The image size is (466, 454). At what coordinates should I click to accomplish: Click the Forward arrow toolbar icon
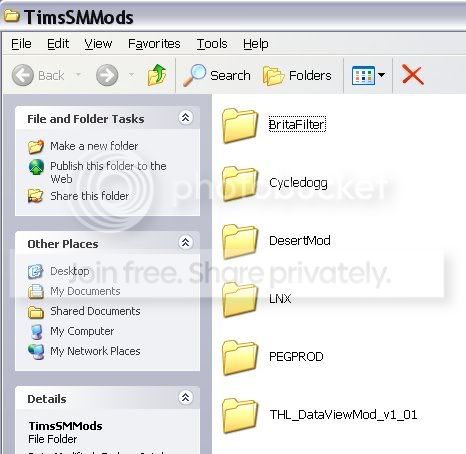coord(107,75)
